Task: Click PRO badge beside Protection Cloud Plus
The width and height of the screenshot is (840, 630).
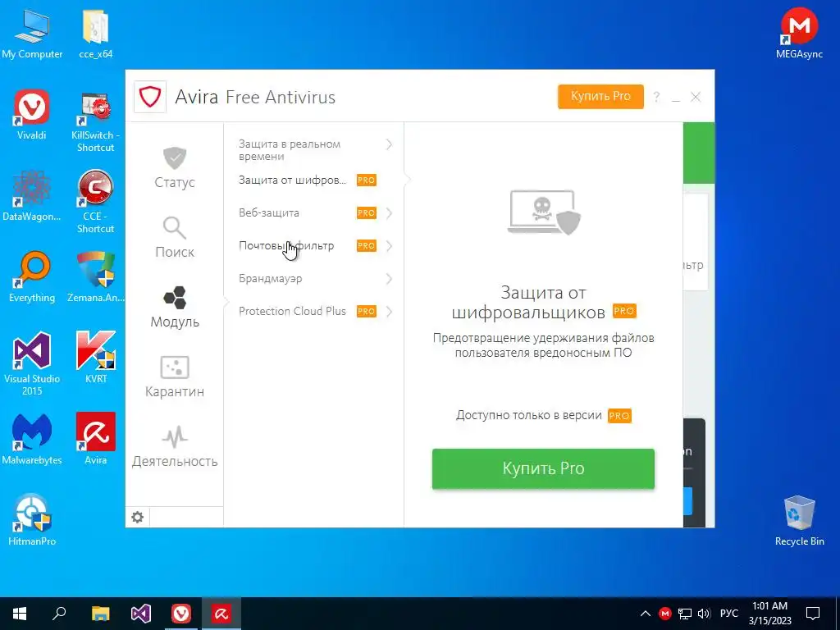Action: click(367, 311)
